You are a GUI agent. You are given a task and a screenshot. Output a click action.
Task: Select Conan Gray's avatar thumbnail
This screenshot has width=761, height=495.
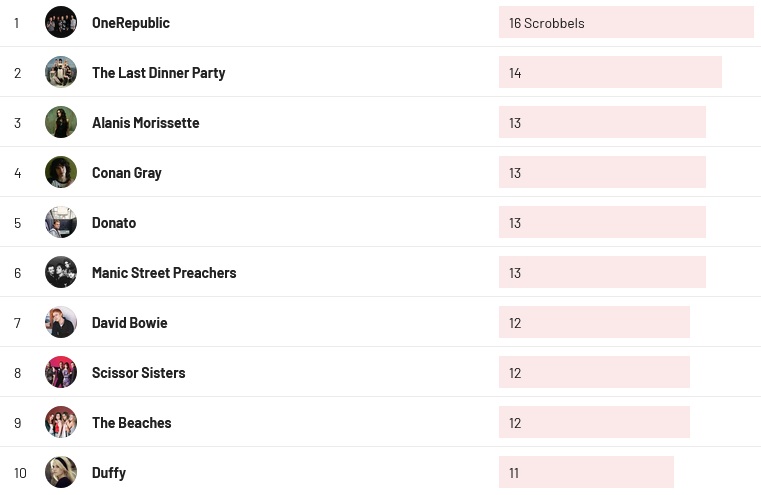point(61,172)
